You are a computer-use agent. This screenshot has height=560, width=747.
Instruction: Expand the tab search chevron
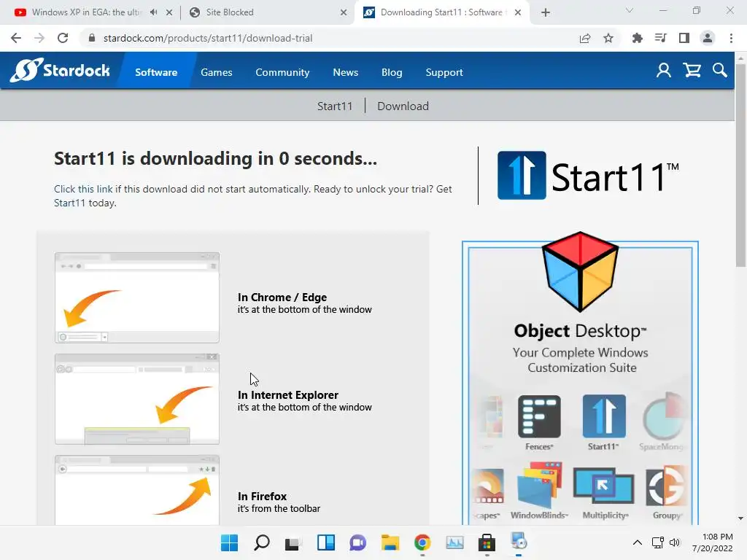point(630,10)
